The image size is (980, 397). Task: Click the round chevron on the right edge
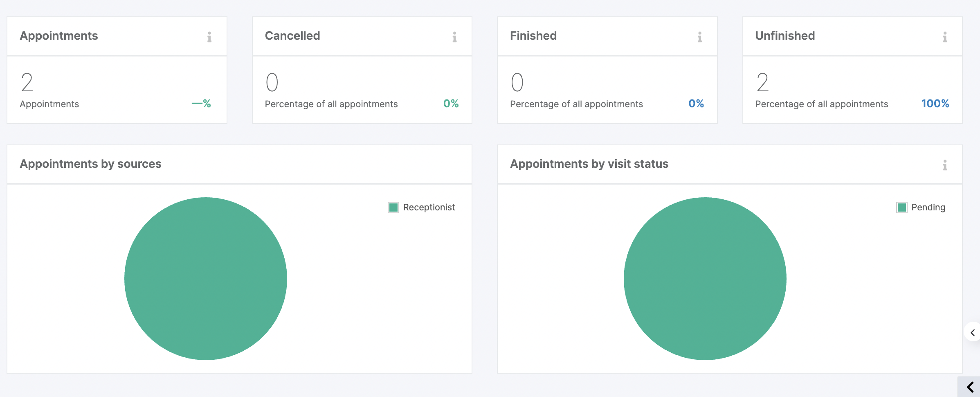tap(973, 332)
